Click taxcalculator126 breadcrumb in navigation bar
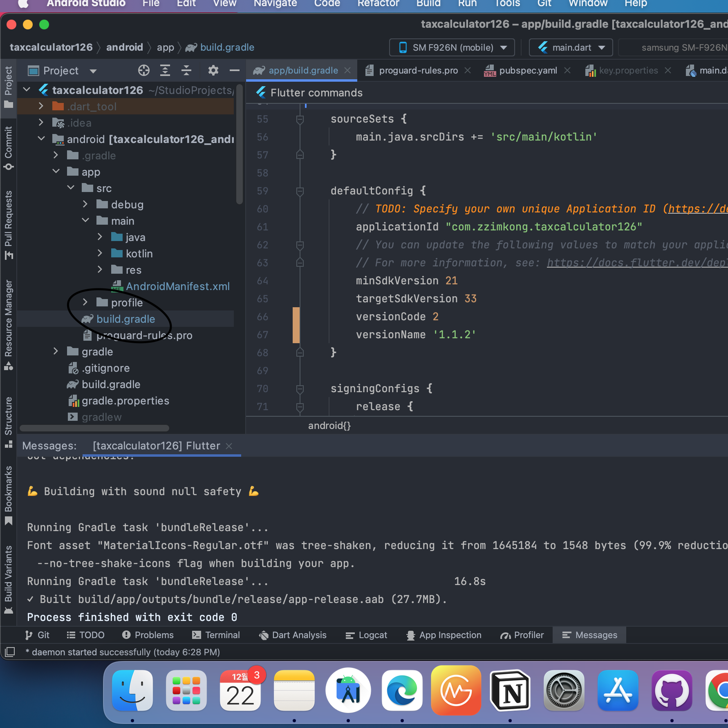728x728 pixels. coord(51,47)
